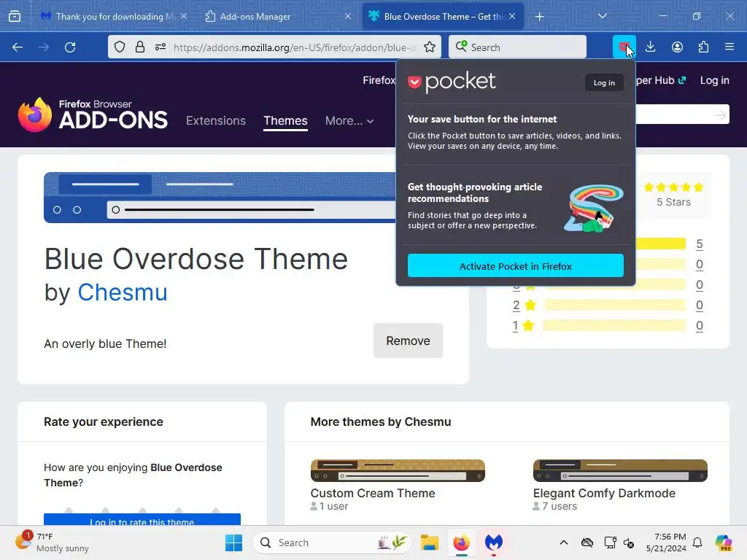Click the Blue Overdose theme preview image

click(220, 198)
